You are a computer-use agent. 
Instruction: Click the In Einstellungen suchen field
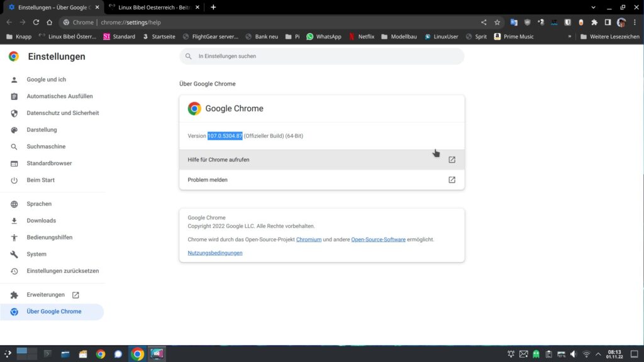click(x=322, y=56)
